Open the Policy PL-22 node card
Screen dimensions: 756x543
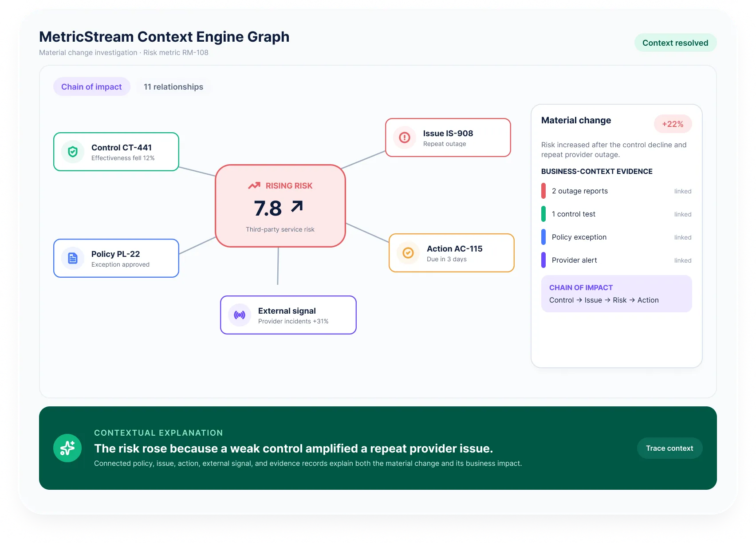pyautogui.click(x=116, y=258)
